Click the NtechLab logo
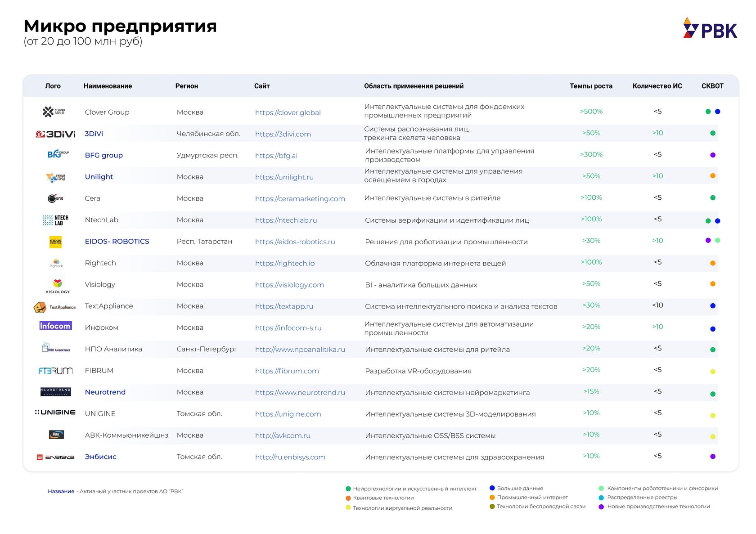This screenshot has width=756, height=534. [55, 220]
